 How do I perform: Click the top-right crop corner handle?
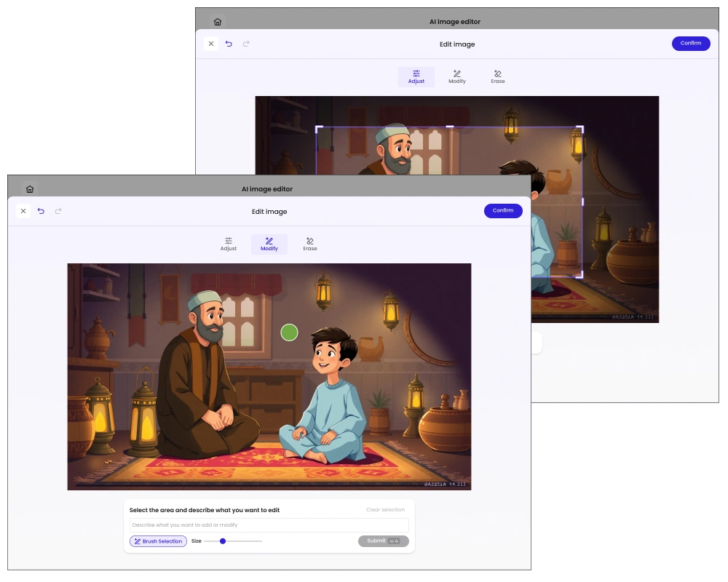coord(580,129)
